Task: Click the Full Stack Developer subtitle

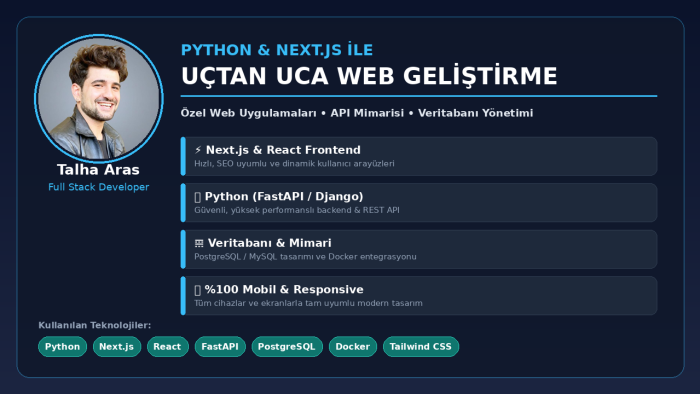Action: click(x=99, y=187)
